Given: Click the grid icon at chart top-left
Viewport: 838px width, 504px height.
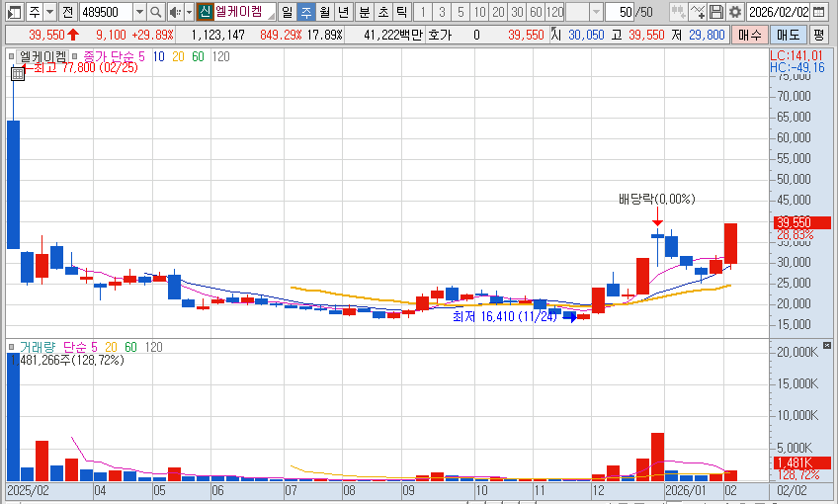Looking at the screenshot, I should 18,74.
